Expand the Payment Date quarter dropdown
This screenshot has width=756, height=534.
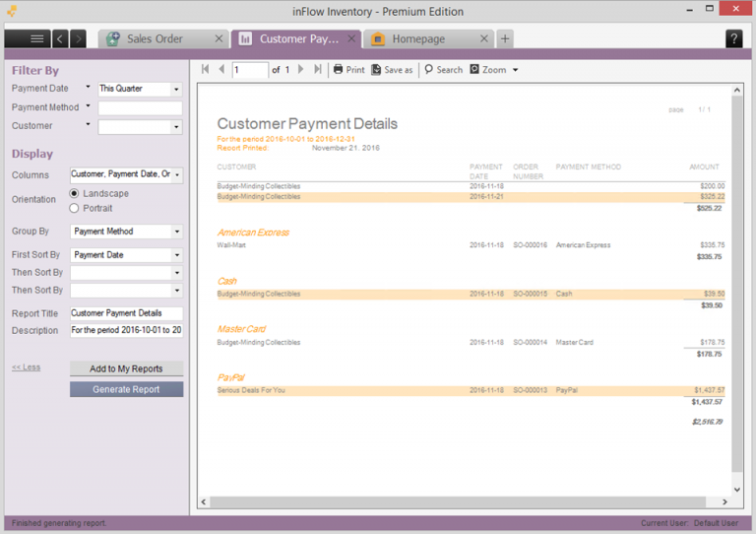pyautogui.click(x=176, y=89)
